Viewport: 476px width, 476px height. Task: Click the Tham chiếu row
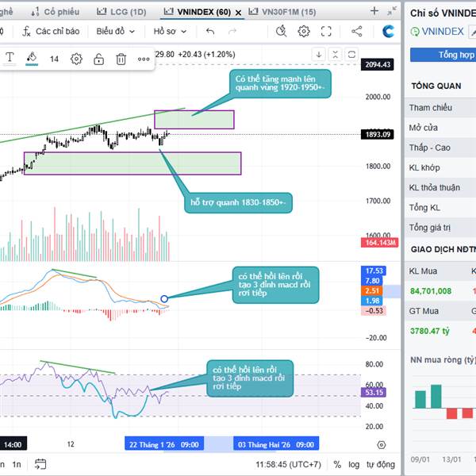click(440, 107)
